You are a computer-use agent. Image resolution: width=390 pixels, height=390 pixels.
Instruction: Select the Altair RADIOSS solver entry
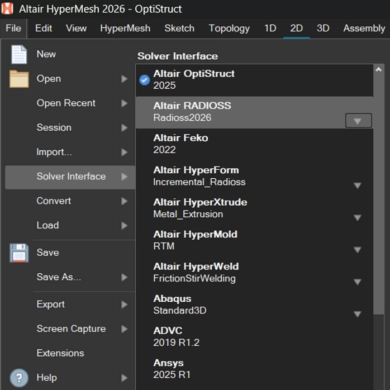click(x=255, y=112)
